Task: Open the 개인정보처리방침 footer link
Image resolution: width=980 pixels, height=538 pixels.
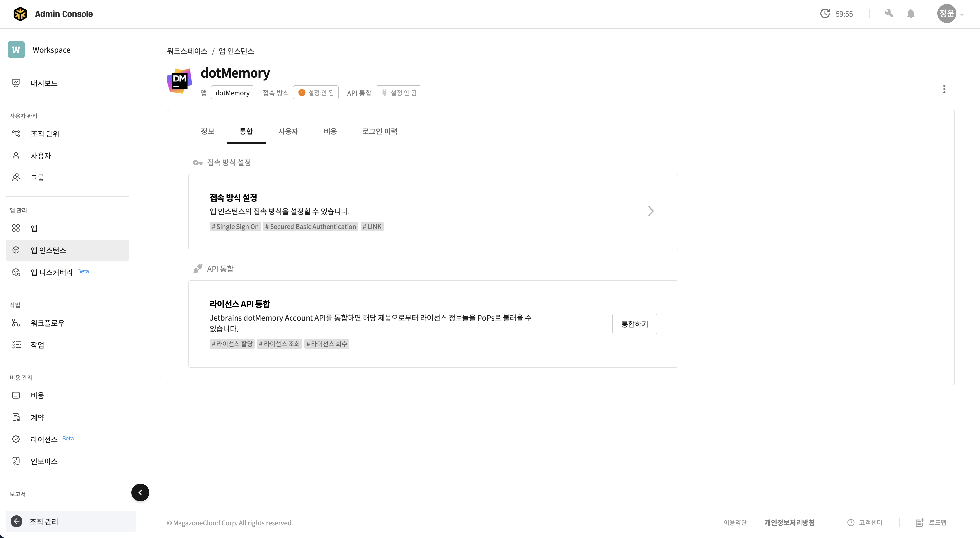Action: 789,522
